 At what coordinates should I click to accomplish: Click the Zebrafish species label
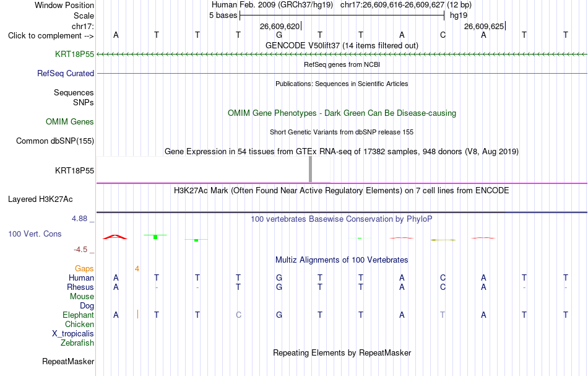pos(77,343)
